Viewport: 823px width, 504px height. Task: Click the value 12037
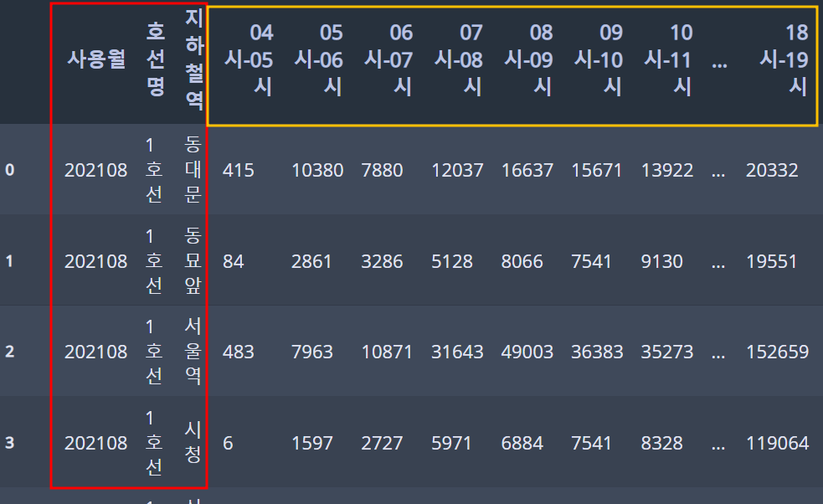[x=457, y=170]
